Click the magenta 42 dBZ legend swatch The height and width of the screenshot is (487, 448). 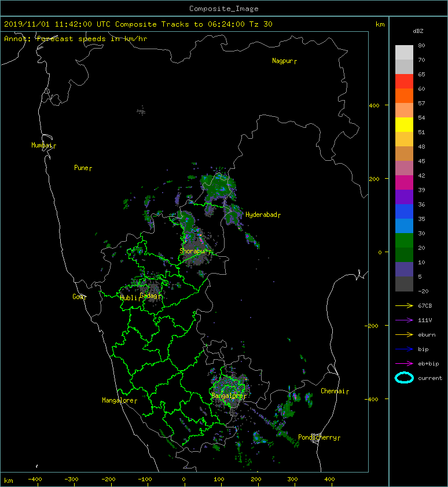404,182
